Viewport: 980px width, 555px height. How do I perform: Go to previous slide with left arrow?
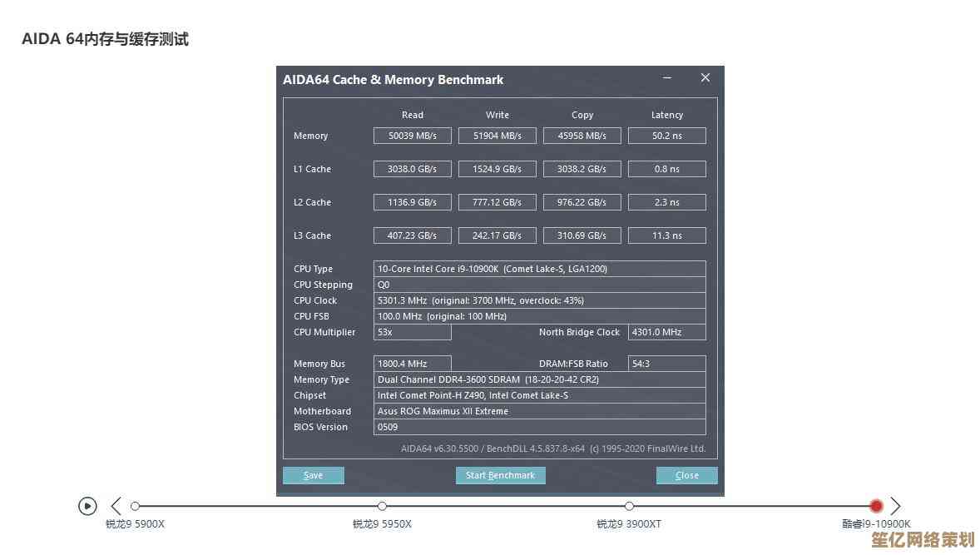tap(116, 506)
